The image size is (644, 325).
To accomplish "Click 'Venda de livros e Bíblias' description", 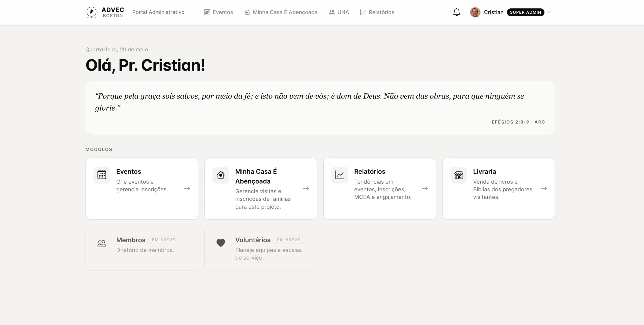I will pos(503,189).
